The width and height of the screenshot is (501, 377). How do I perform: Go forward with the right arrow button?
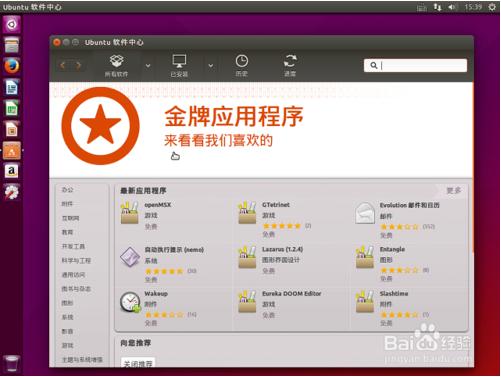pos(78,66)
